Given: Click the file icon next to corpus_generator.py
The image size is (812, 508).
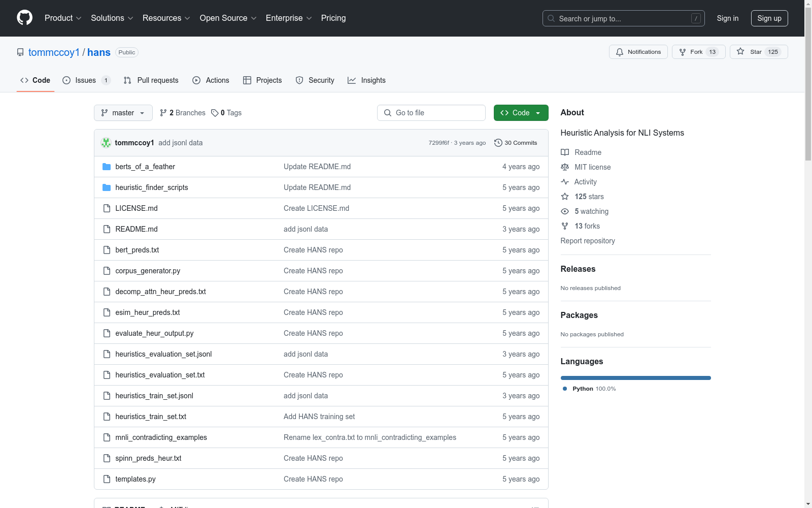Looking at the screenshot, I should [107, 271].
